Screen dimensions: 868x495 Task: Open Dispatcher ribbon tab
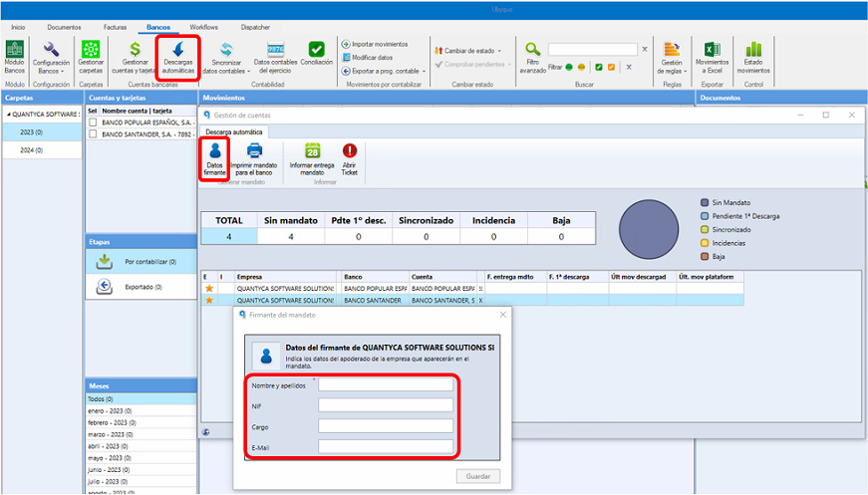point(255,27)
